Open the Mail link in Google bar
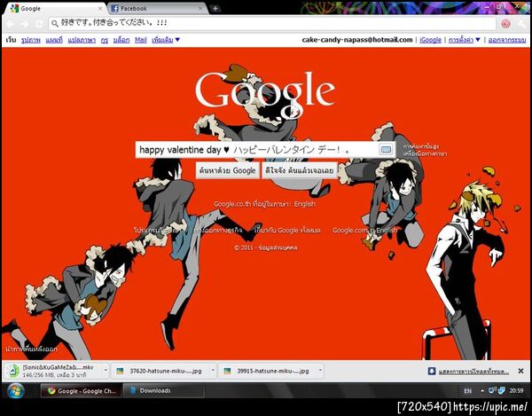This screenshot has width=532, height=416. [140, 40]
